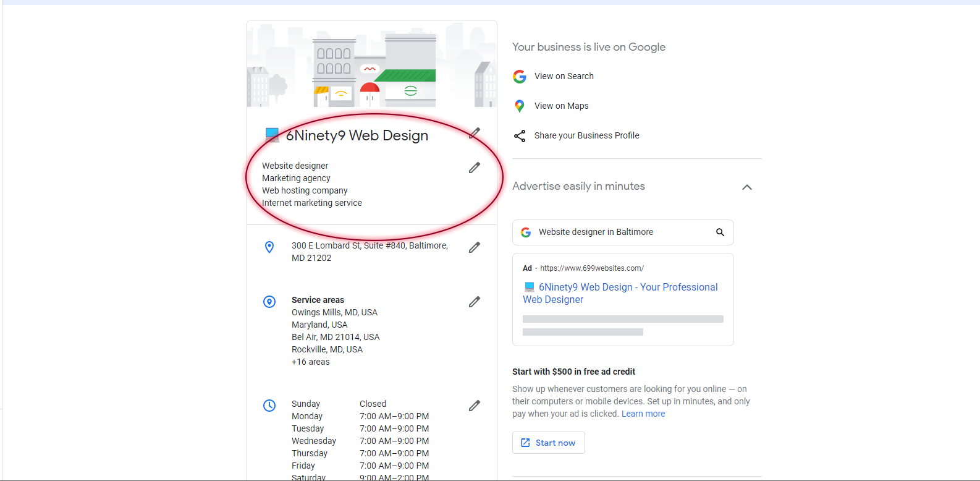Click the +16 areas text

coord(310,362)
